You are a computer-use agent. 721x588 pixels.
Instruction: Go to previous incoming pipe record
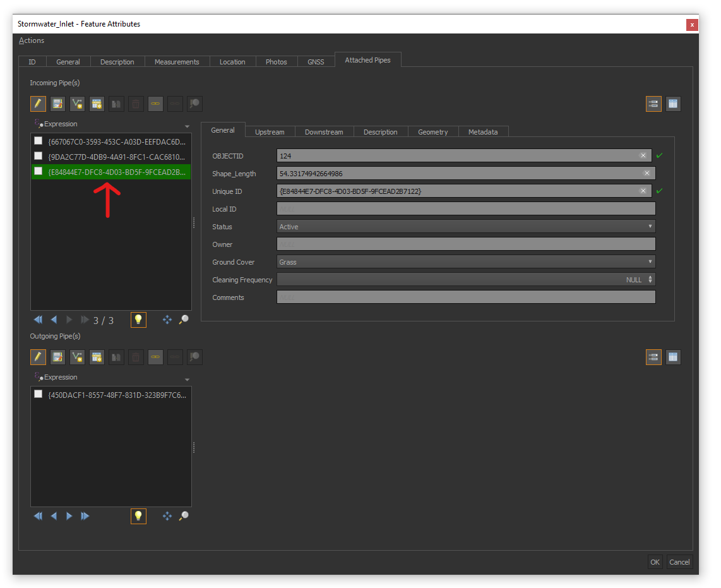[54, 320]
